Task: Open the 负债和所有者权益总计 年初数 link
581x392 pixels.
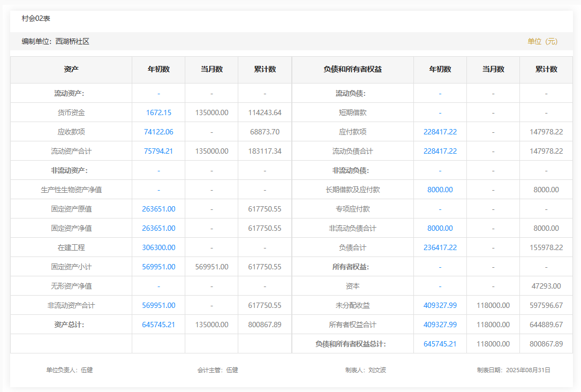Action: (440, 344)
